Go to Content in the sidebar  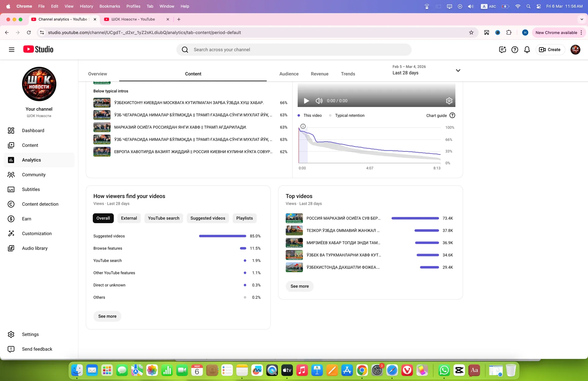39,145
